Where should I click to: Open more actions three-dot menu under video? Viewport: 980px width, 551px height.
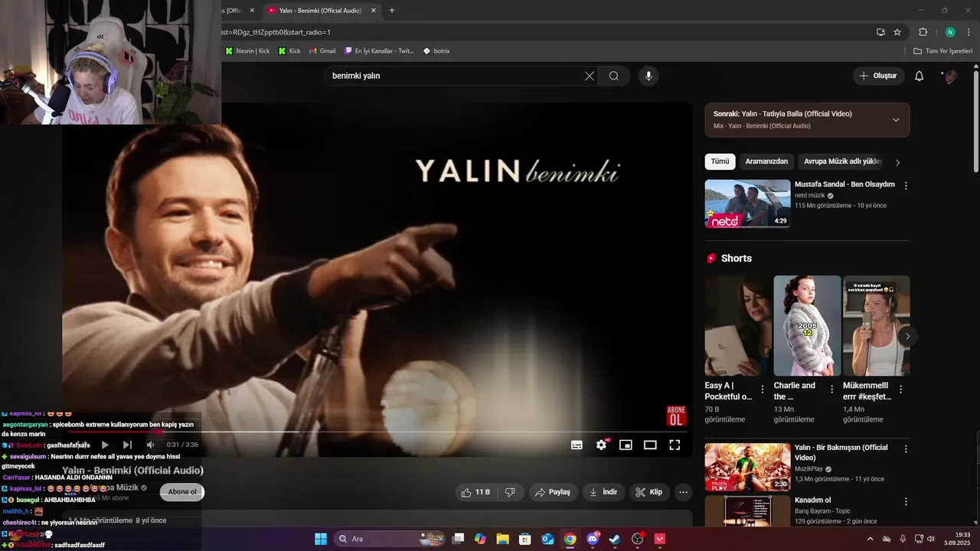pyautogui.click(x=684, y=492)
